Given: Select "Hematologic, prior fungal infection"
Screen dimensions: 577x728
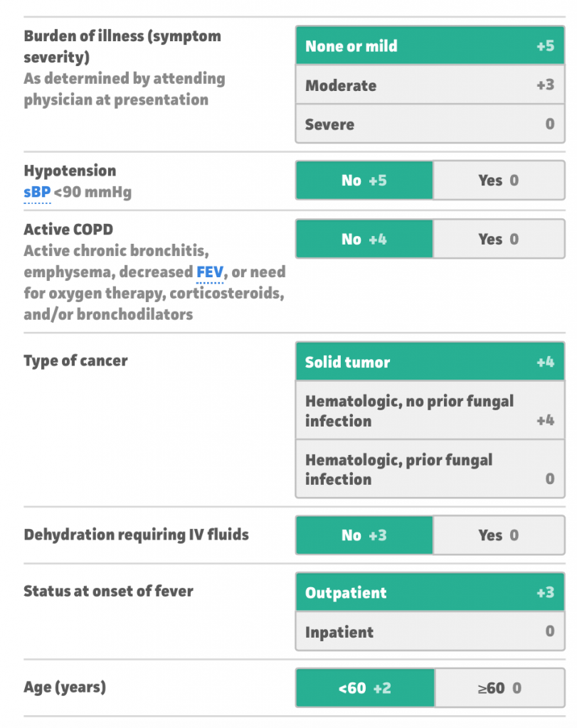Looking at the screenshot, I should tap(430, 469).
